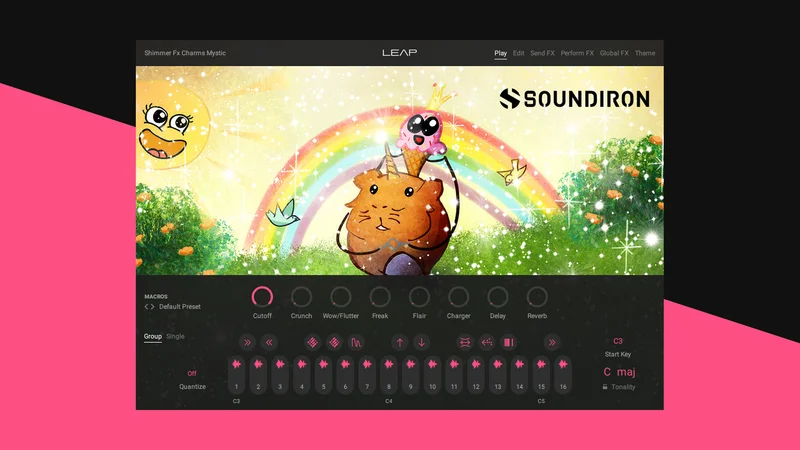This screenshot has height=450, width=800.
Task: Trigger sample pad 16
Action: (563, 375)
